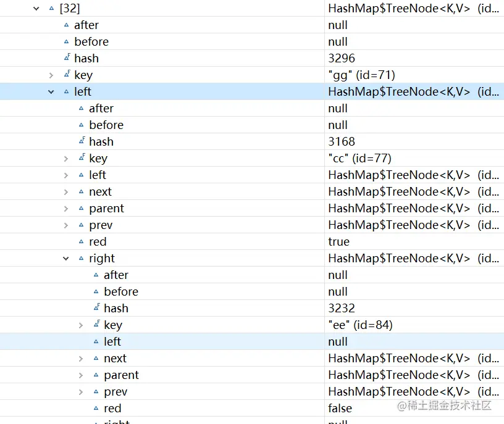Expand the prev node above red true
Screen dimensions: 504x424
point(66,225)
